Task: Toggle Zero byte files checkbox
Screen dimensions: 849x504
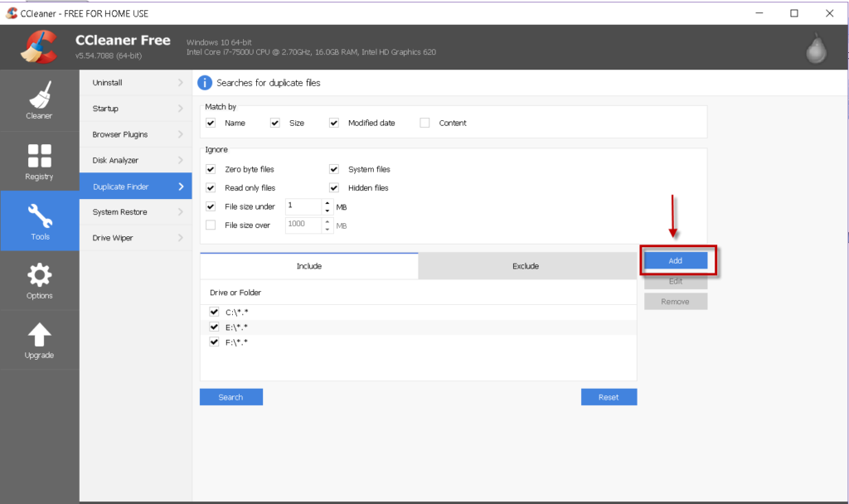Action: [211, 169]
